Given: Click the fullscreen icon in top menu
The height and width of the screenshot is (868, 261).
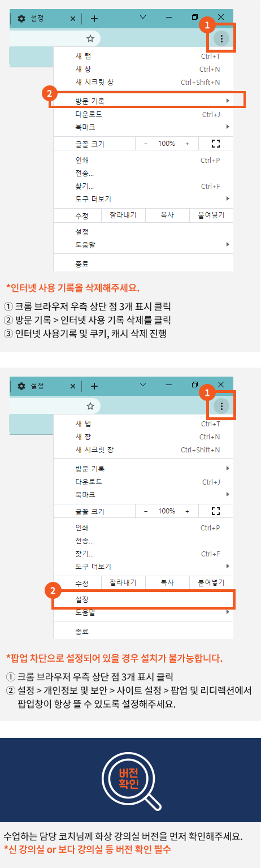Looking at the screenshot, I should pyautogui.click(x=215, y=143).
